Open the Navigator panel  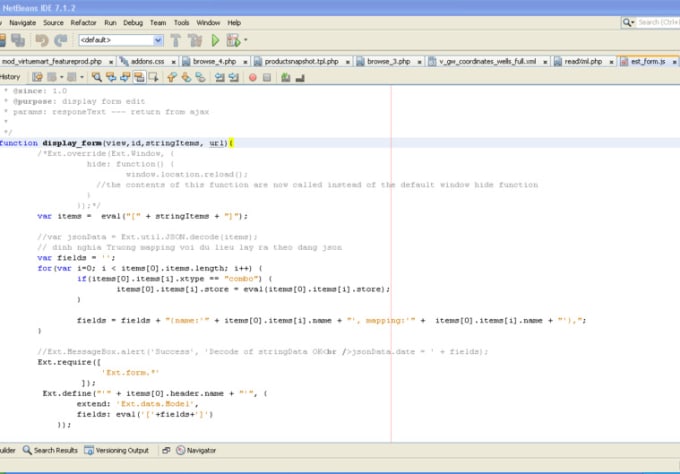pyautogui.click(x=196, y=450)
